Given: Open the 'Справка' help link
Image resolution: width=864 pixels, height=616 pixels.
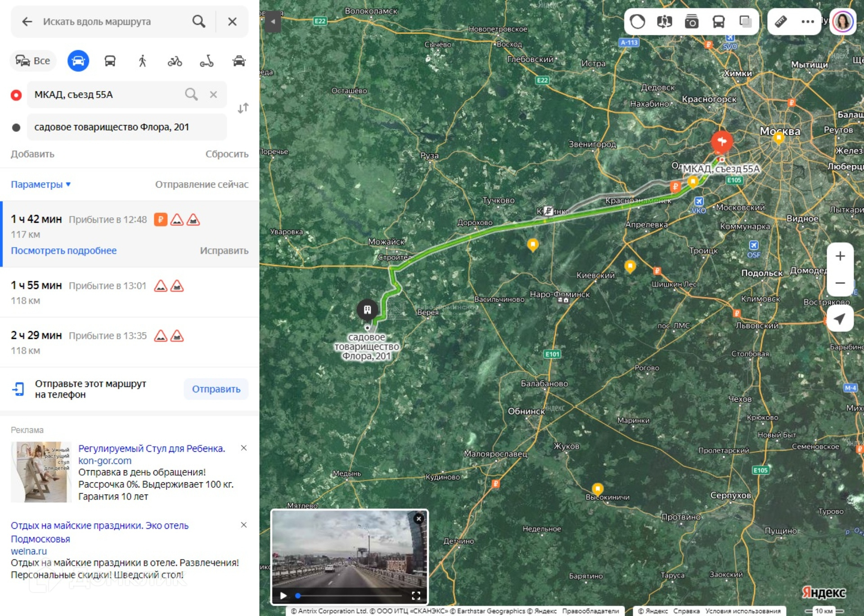Looking at the screenshot, I should point(686,611).
